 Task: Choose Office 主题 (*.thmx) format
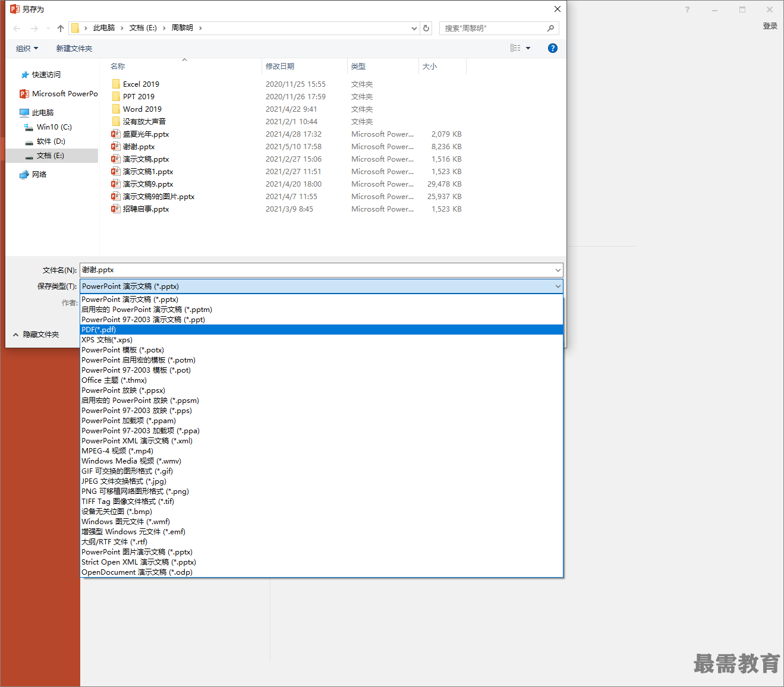(x=322, y=380)
